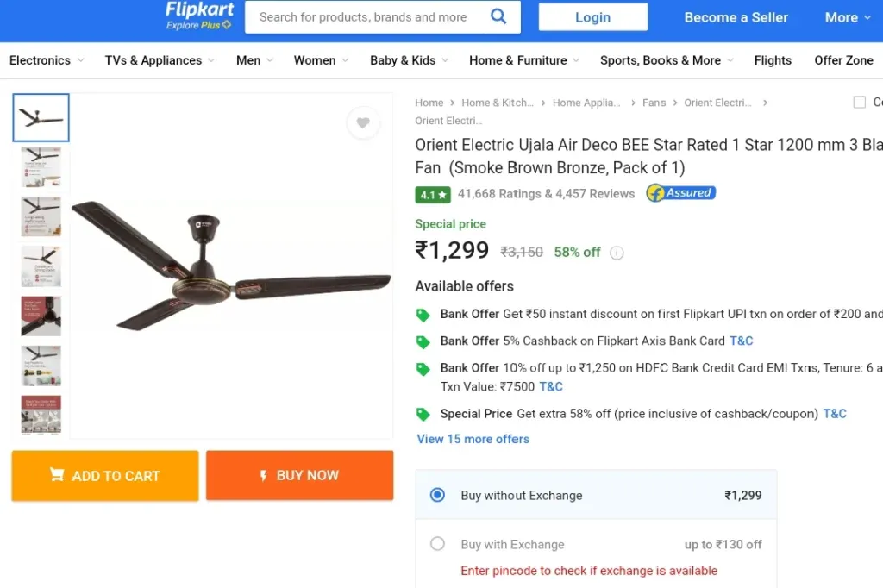
Task: Click the Flipkart Assured badge
Action: coord(681,193)
